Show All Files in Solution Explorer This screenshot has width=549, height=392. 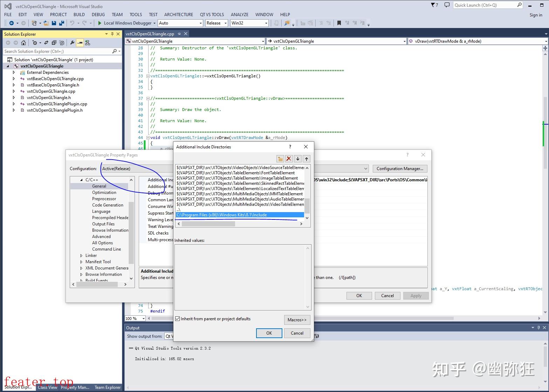tap(62, 43)
